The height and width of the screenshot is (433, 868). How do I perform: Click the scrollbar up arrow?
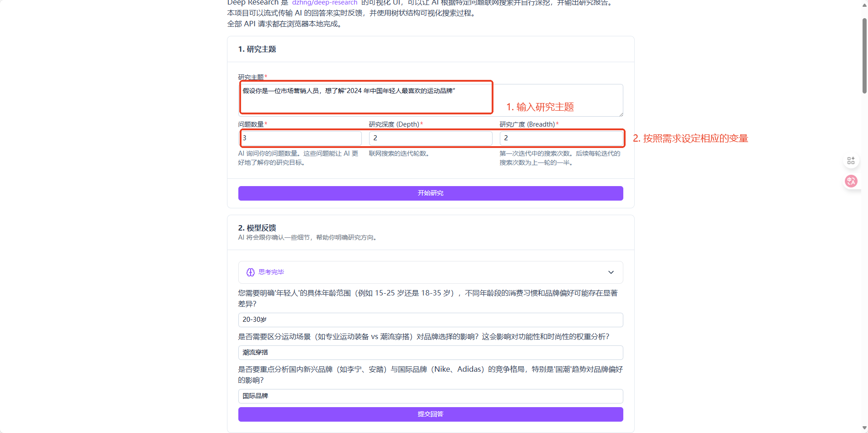coord(864,5)
